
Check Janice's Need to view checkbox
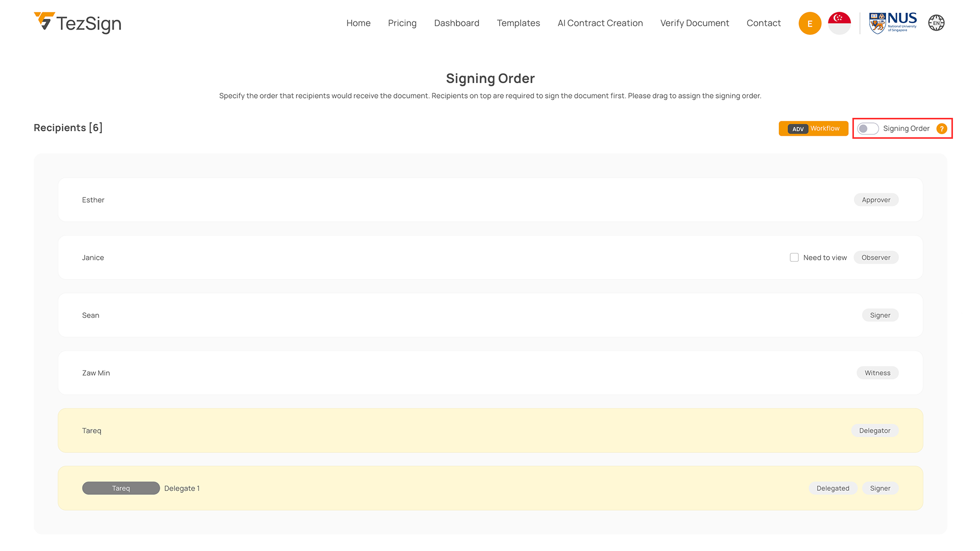pos(794,258)
